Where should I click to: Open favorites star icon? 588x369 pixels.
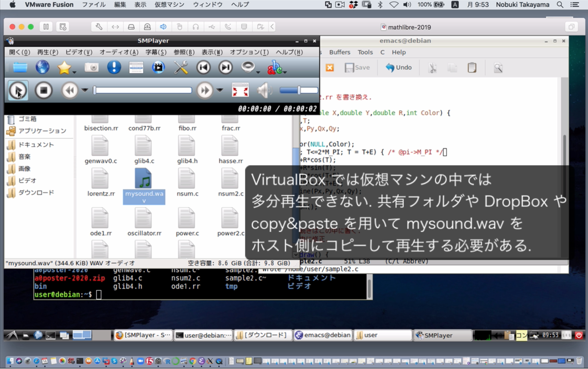pos(64,68)
